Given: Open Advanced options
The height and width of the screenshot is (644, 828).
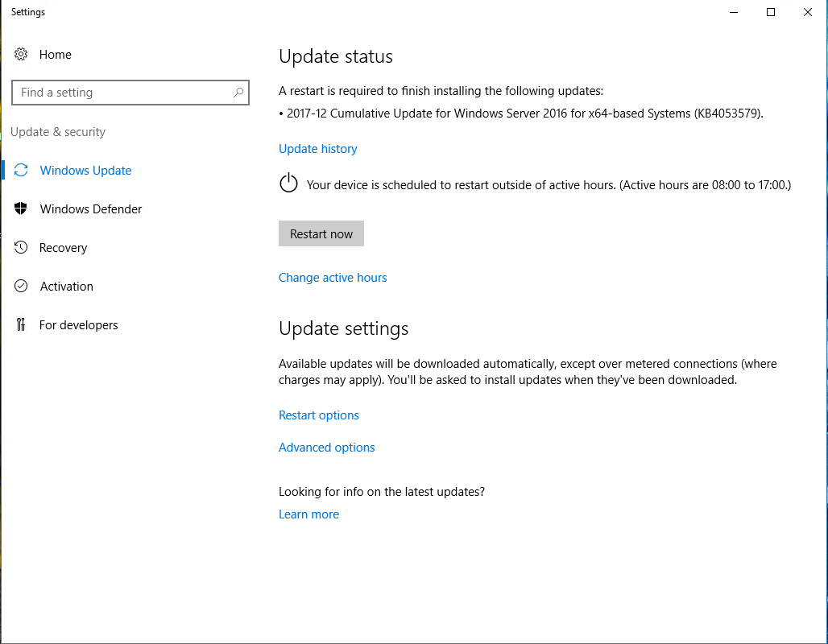Looking at the screenshot, I should 326,447.
